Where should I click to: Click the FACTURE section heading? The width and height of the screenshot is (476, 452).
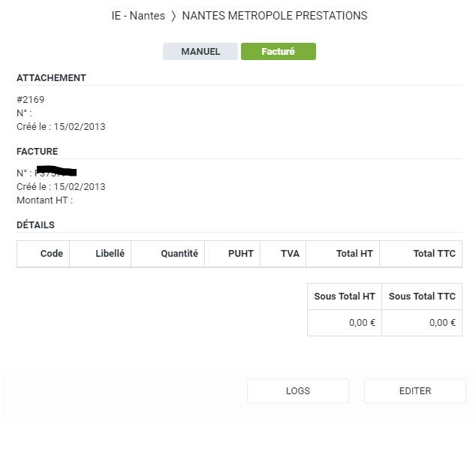pyautogui.click(x=37, y=152)
